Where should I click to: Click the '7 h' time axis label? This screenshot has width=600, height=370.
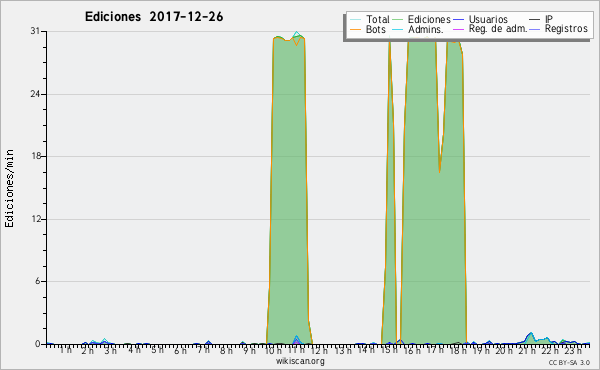[x=202, y=350]
